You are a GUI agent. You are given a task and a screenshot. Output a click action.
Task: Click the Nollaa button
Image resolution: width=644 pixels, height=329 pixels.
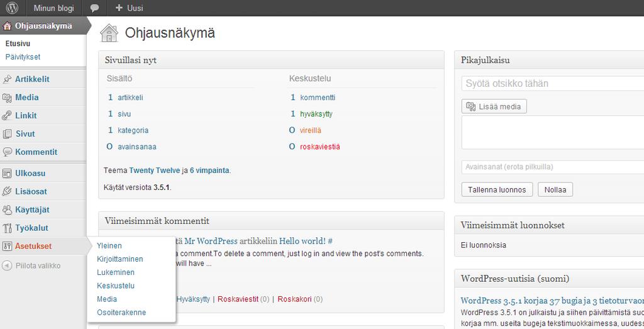point(555,190)
